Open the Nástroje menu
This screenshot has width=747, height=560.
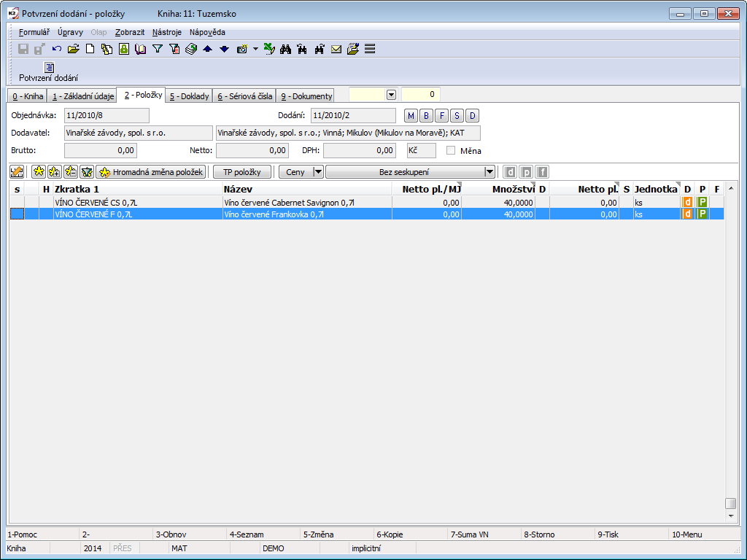167,32
